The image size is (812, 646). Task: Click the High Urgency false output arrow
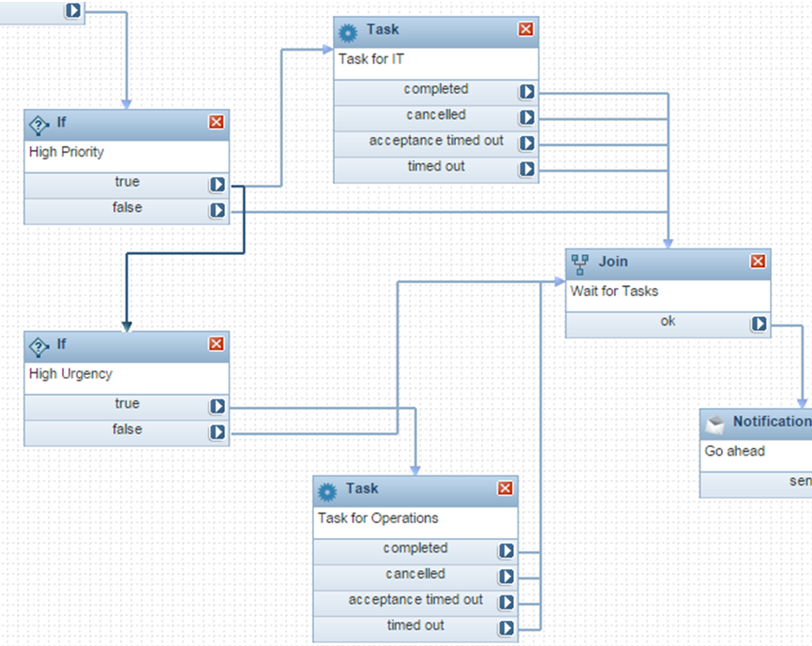(x=218, y=432)
